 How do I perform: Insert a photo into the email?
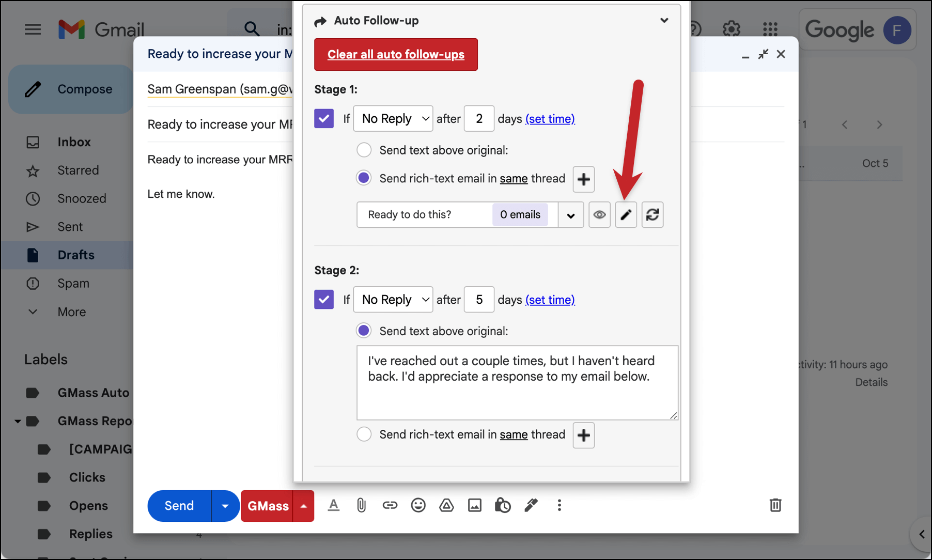point(474,505)
